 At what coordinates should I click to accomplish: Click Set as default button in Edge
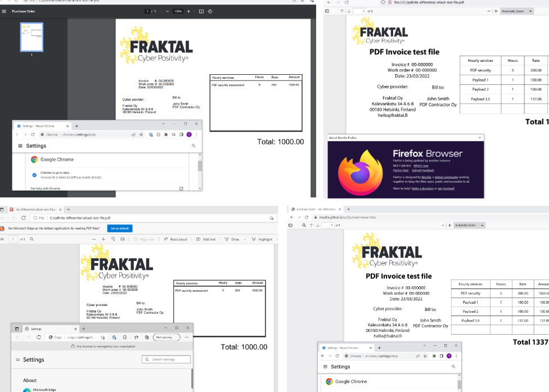[120, 228]
